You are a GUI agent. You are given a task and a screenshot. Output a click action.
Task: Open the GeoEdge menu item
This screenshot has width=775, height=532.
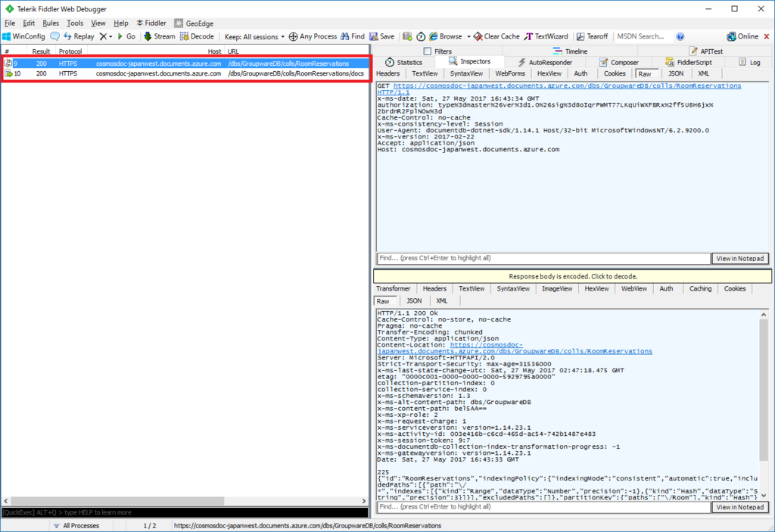194,23
